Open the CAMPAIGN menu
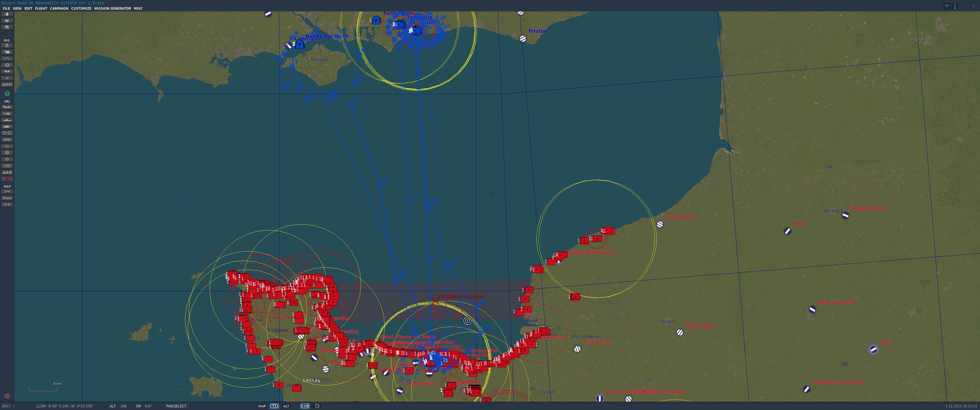 59,8
